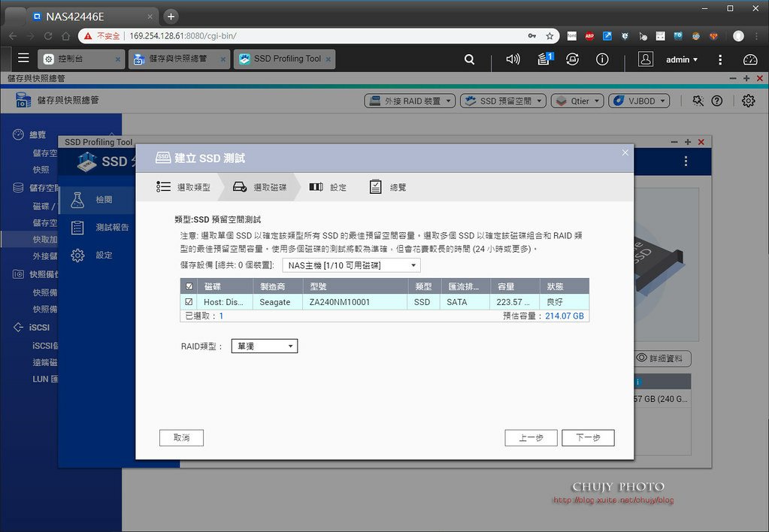Open the volume control speaker icon

click(x=513, y=59)
